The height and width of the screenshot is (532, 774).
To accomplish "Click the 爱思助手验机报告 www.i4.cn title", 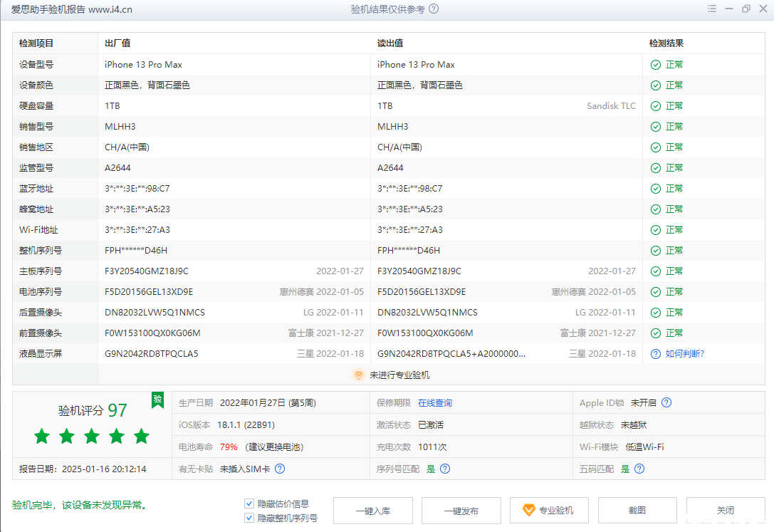I will pos(72,9).
